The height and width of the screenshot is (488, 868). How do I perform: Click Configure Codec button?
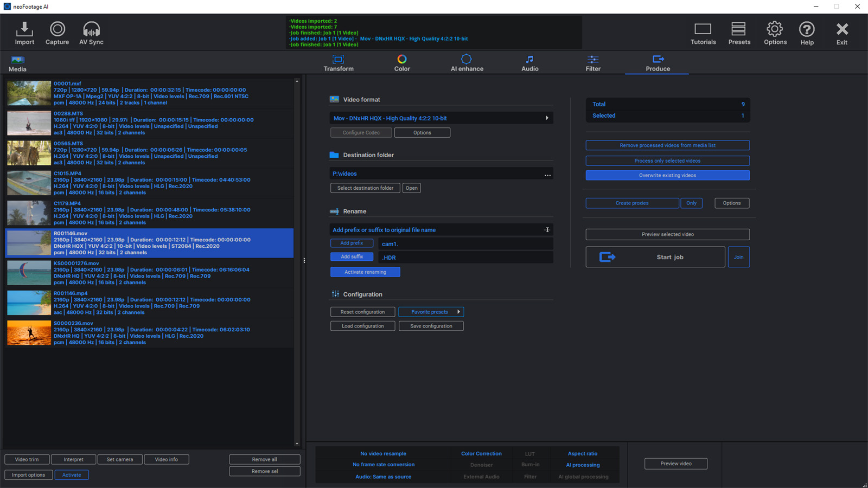(361, 132)
